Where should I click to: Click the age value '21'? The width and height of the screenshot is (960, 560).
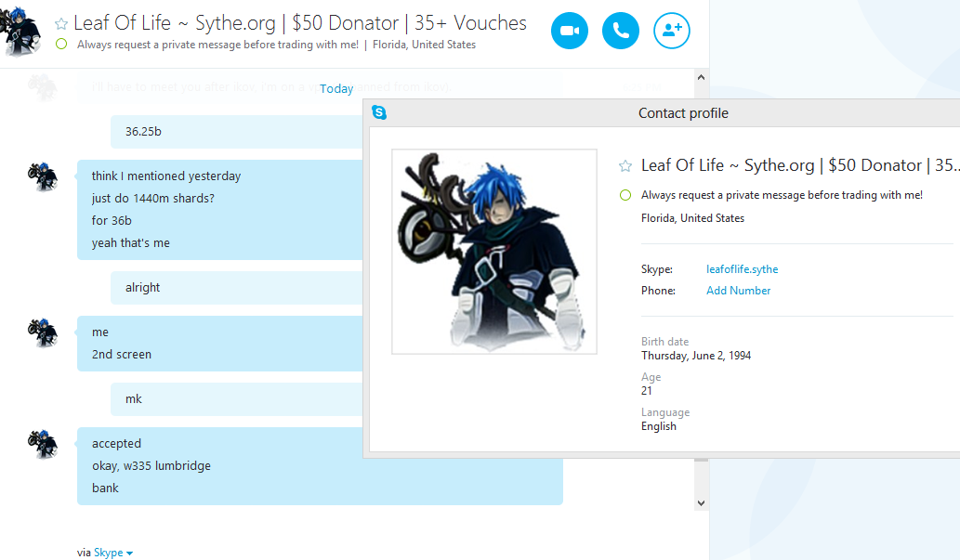(x=647, y=391)
